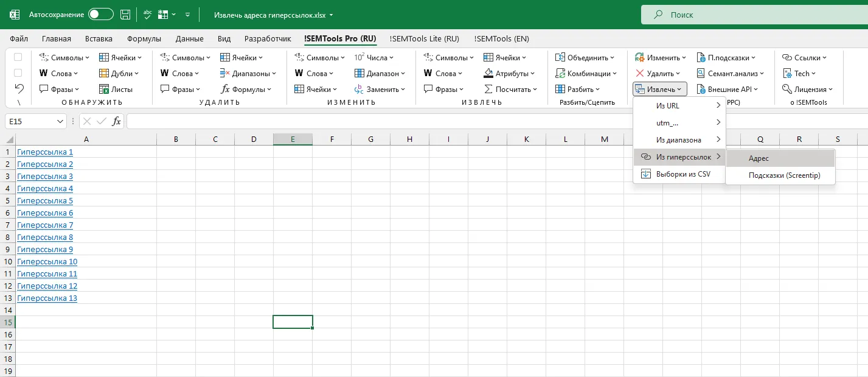Open the Комбинации dropdown
The image size is (868, 377).
[x=586, y=73]
